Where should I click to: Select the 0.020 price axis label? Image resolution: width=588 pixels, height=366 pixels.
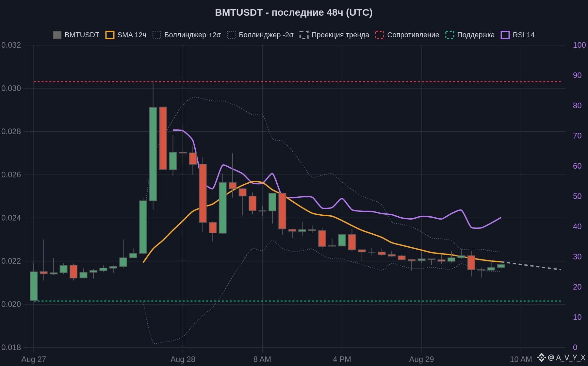(11, 304)
